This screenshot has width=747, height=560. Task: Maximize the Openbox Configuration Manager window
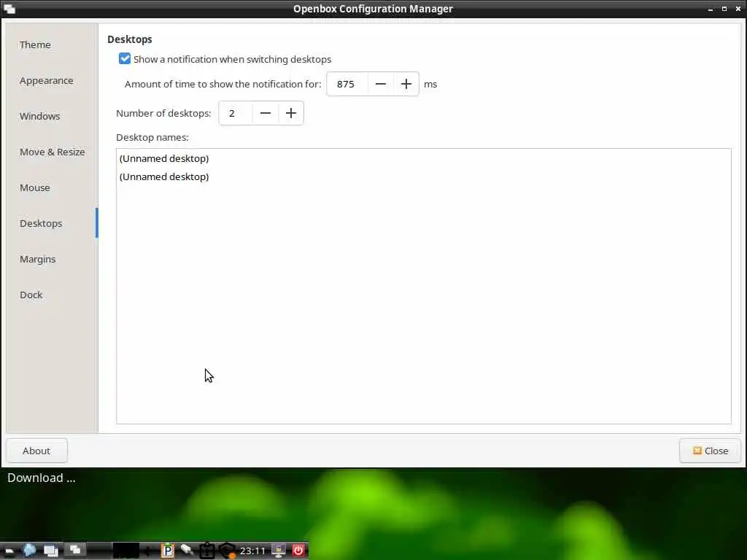(724, 9)
